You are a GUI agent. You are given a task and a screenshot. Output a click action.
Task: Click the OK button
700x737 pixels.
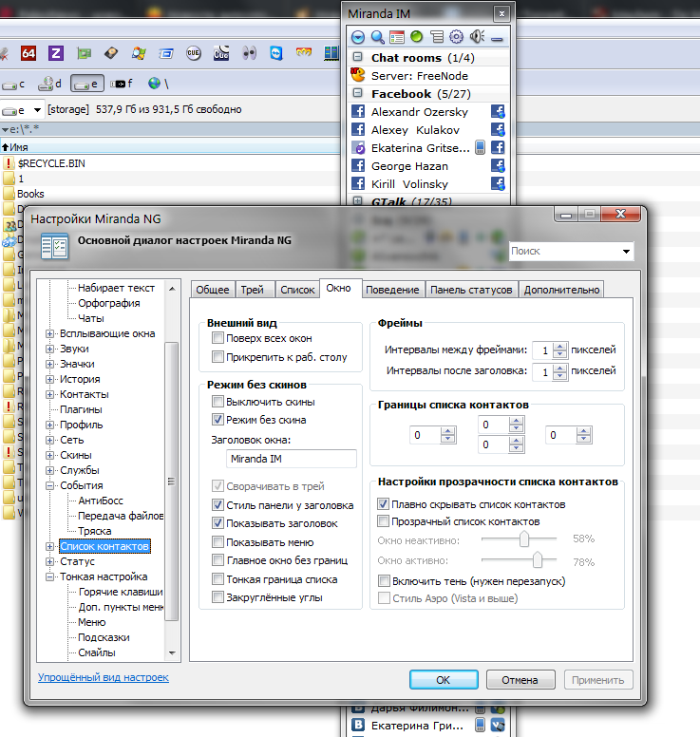click(x=444, y=680)
